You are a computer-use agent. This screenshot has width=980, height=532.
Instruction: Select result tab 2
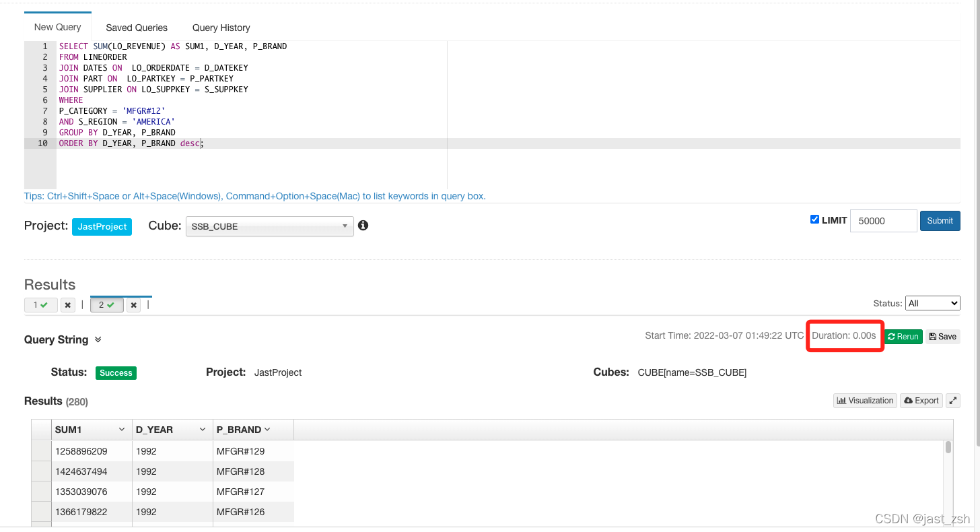coord(106,305)
